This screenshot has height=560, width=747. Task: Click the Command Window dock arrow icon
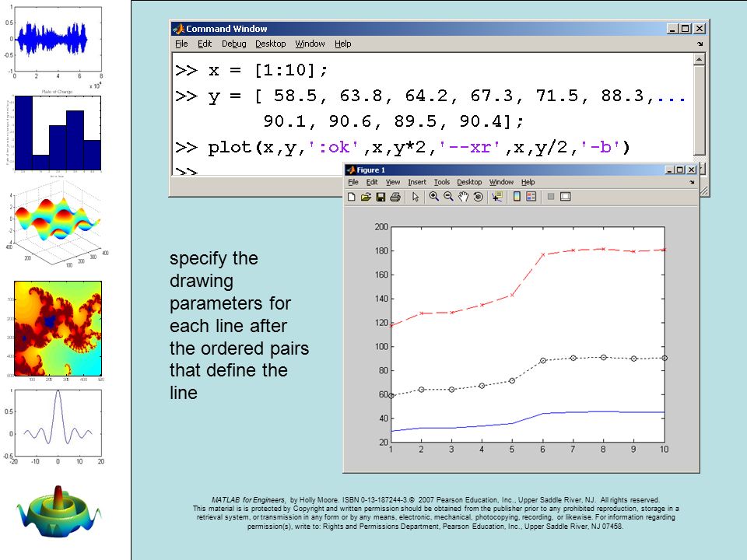click(700, 44)
